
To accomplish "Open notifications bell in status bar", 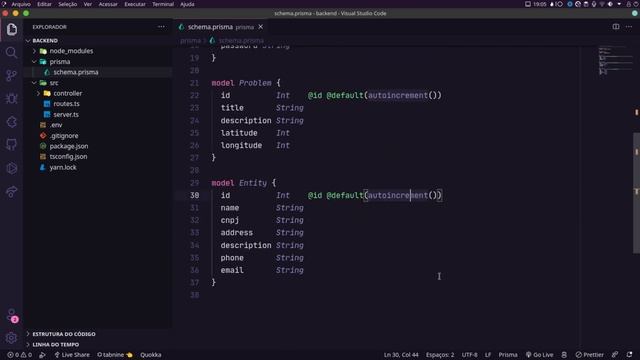I will pos(629,355).
